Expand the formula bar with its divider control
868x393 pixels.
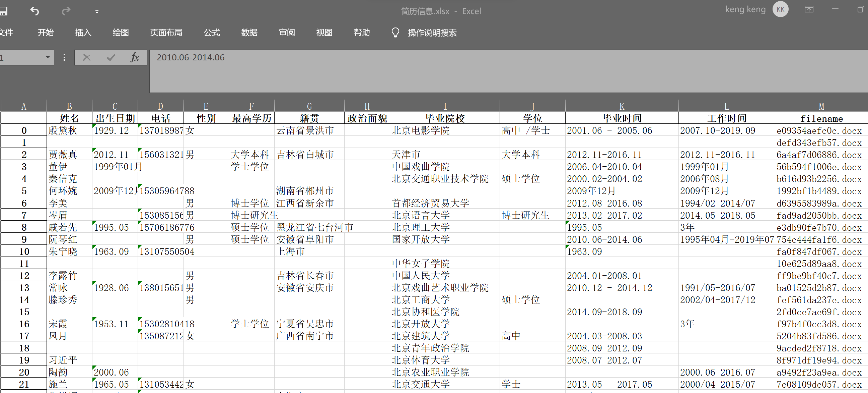64,57
